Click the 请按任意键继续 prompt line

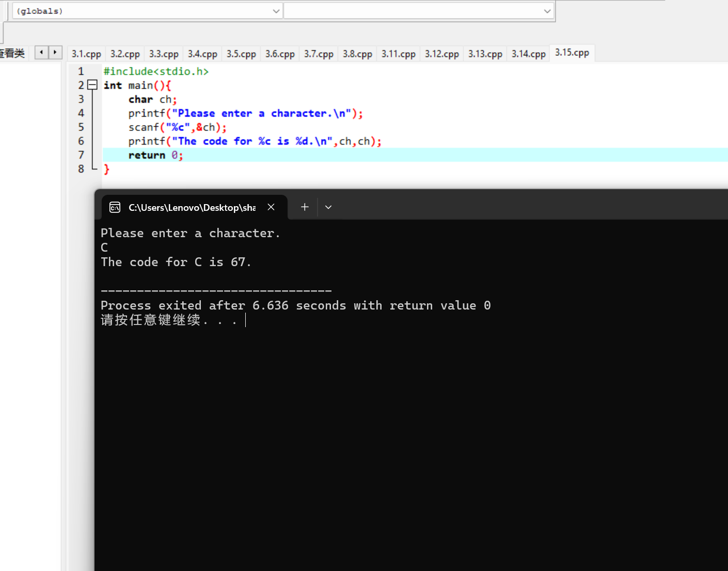169,320
